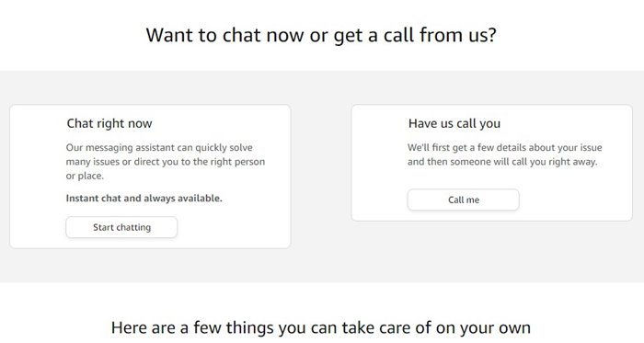Click the Call me button
Viewport: 644px width, 343px height.
pyautogui.click(x=464, y=200)
